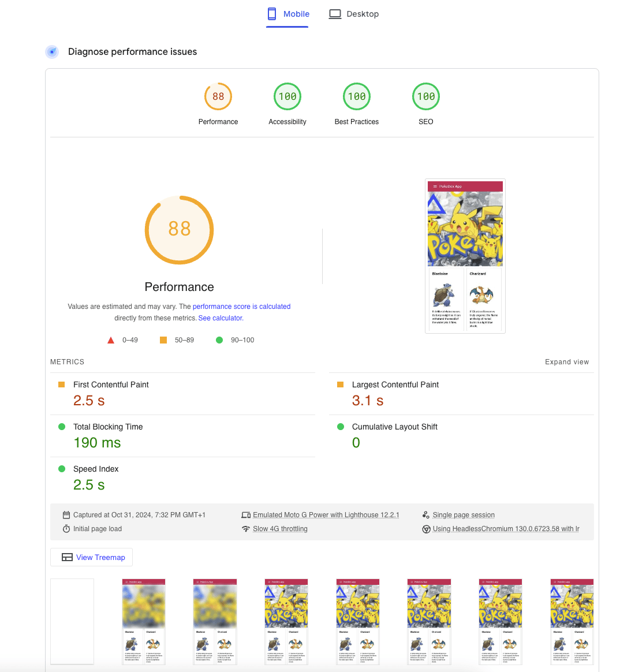Click the Largest Contentful Paint orange square icon
Viewport: 620px width, 672px height.
(x=340, y=384)
